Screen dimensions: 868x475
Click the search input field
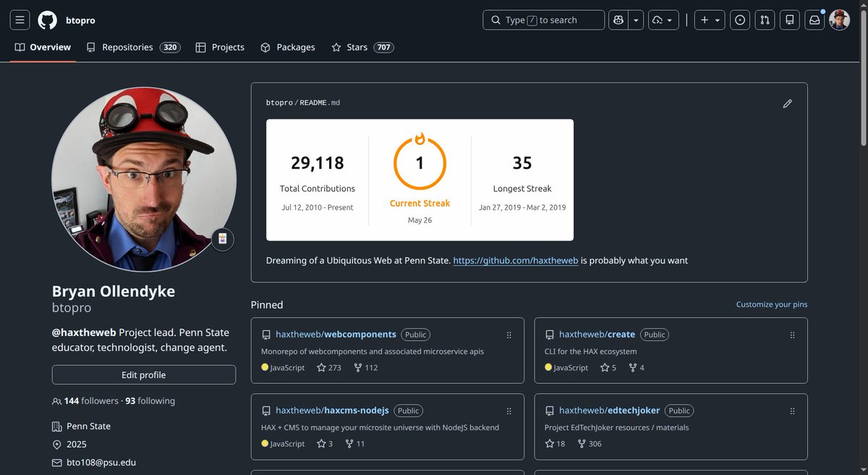(x=543, y=20)
